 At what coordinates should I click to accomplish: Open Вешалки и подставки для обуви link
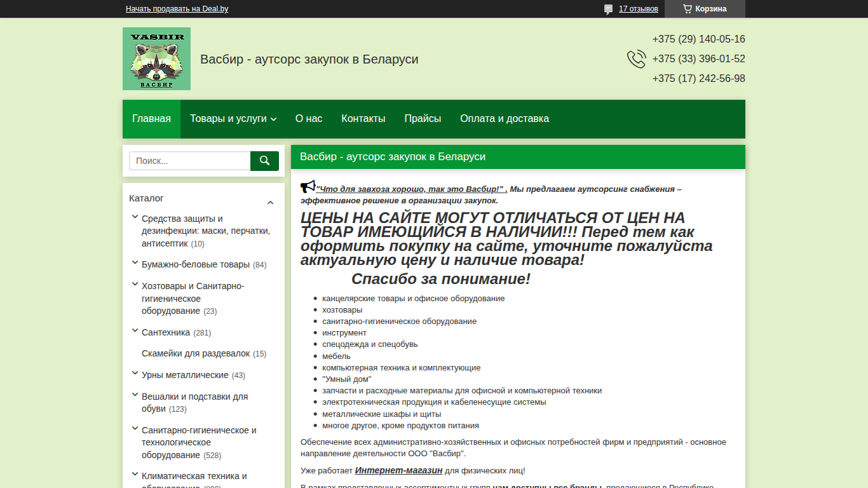pos(194,403)
